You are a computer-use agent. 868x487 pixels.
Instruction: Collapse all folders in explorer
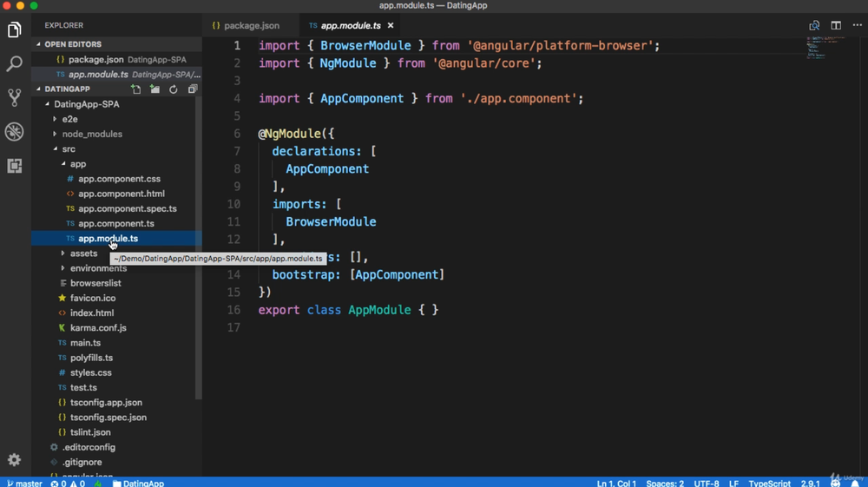(x=192, y=89)
